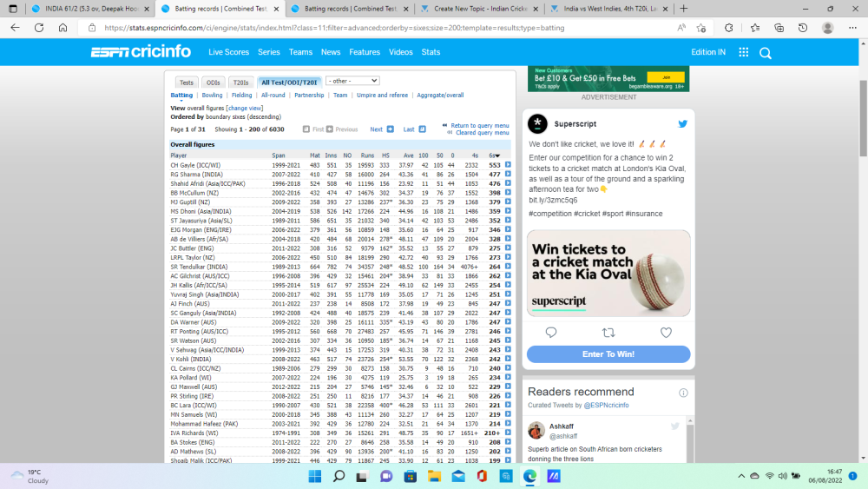Click Partnership records link
The width and height of the screenshot is (868, 489).
[x=309, y=96]
